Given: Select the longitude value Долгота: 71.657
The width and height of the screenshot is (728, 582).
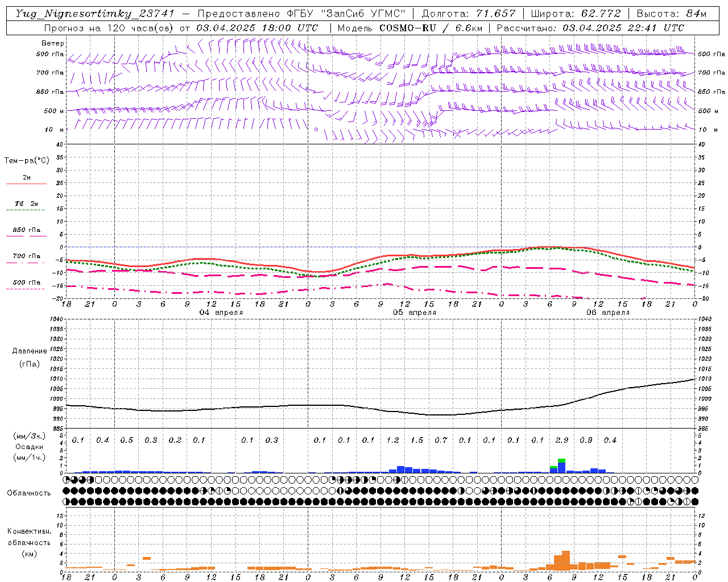Looking at the screenshot, I should (x=469, y=14).
